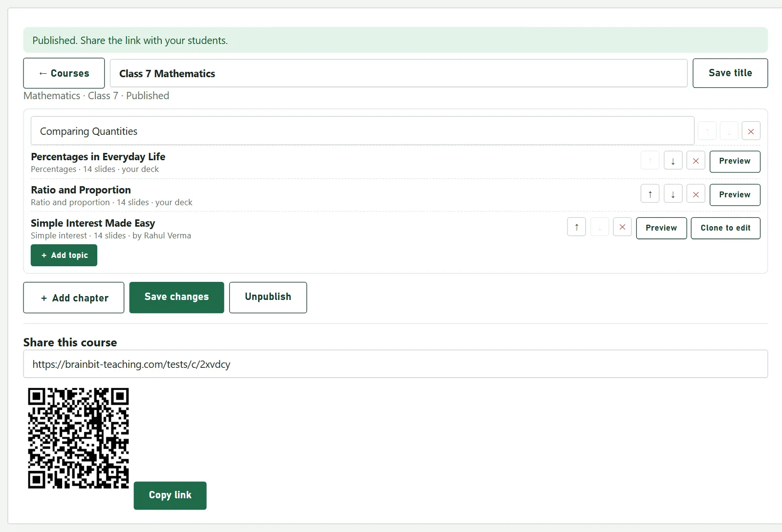Screen dimensions: 782x532
Task: Preview Simple Interest Made Easy deck
Action: pyautogui.click(x=661, y=228)
